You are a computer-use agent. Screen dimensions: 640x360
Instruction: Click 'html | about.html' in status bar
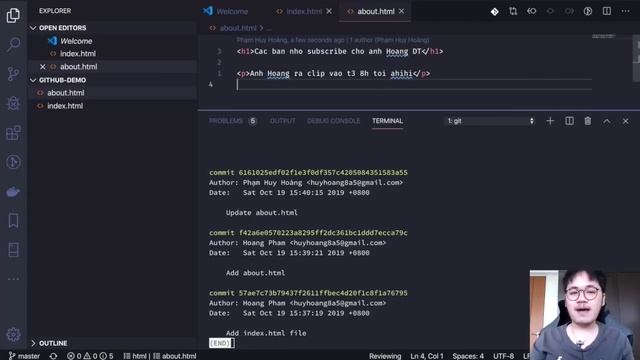tap(160, 356)
